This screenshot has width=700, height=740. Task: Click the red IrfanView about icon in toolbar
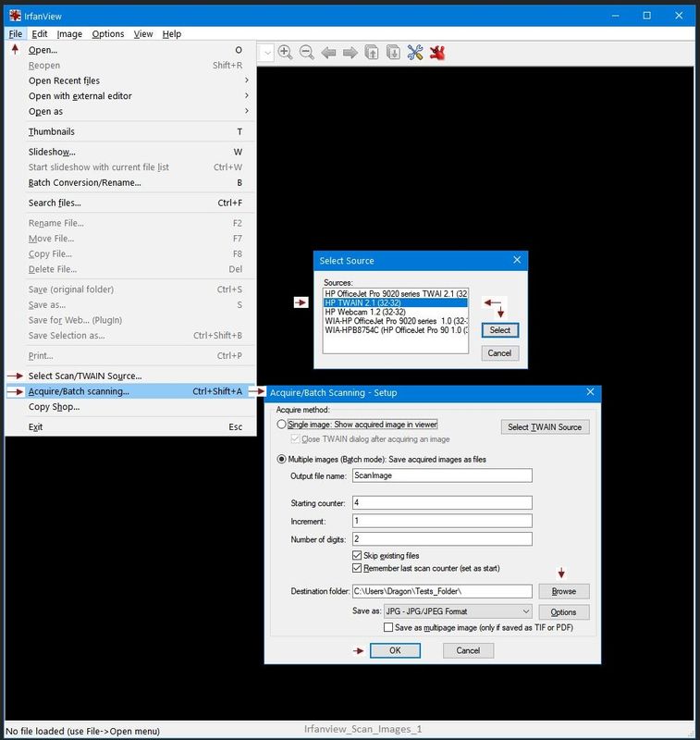pyautogui.click(x=437, y=53)
